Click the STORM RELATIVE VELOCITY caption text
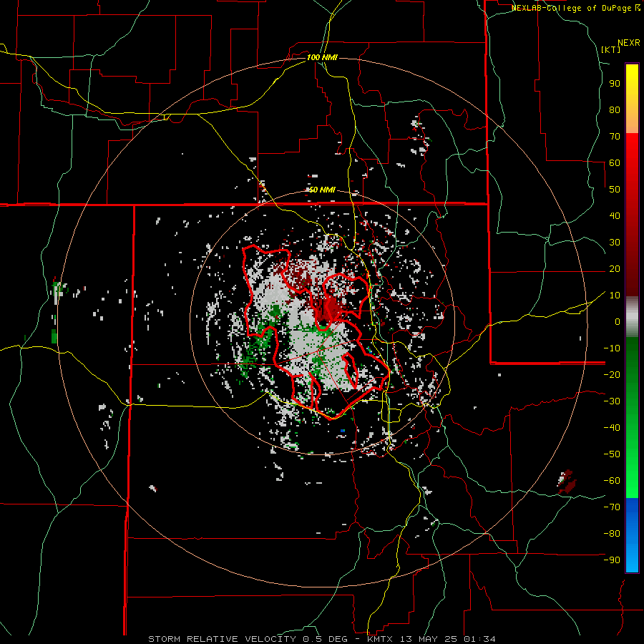This screenshot has width=644, height=644. [x=222, y=639]
